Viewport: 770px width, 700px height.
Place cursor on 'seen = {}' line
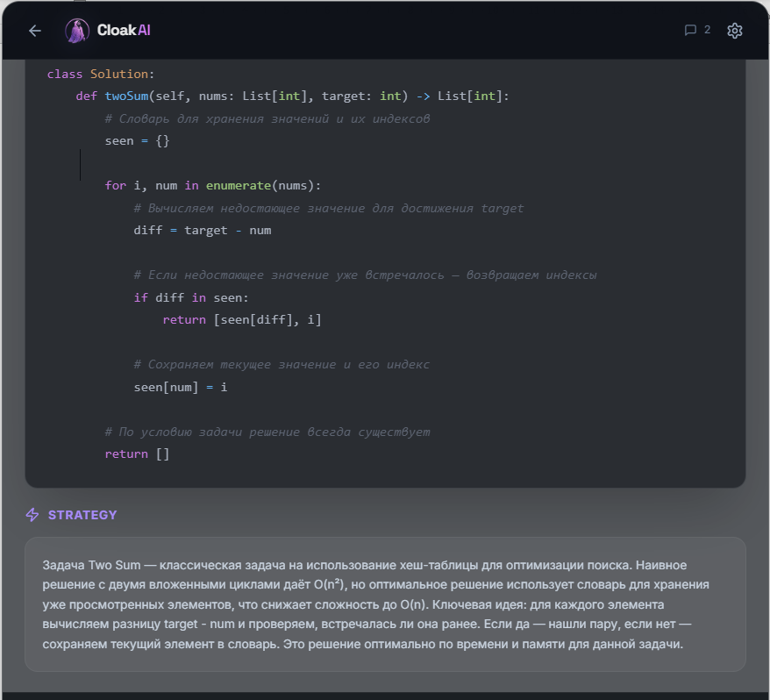(x=137, y=141)
